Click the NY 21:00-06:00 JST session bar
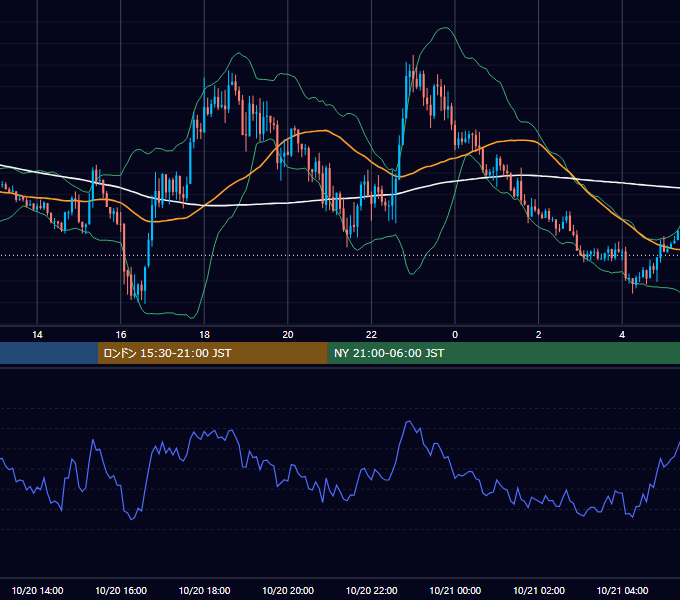Image resolution: width=680 pixels, height=600 pixels. pos(503,353)
